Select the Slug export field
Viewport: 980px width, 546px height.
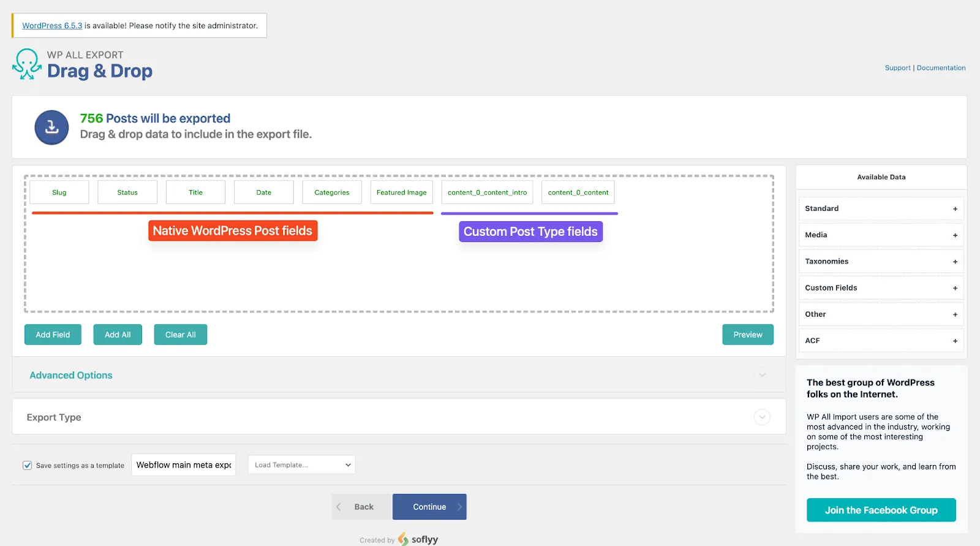[59, 192]
